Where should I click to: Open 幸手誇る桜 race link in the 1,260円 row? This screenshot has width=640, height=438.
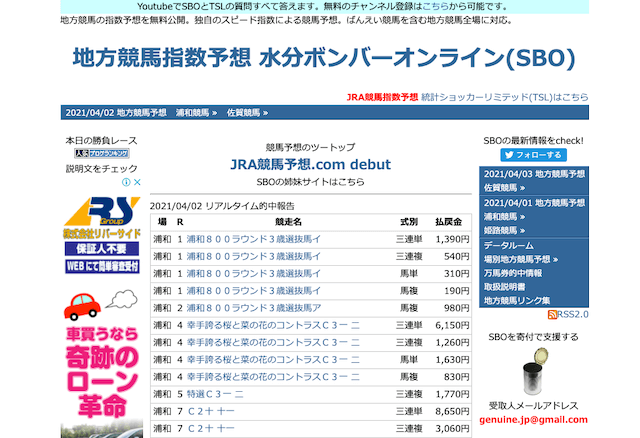pos(273,342)
